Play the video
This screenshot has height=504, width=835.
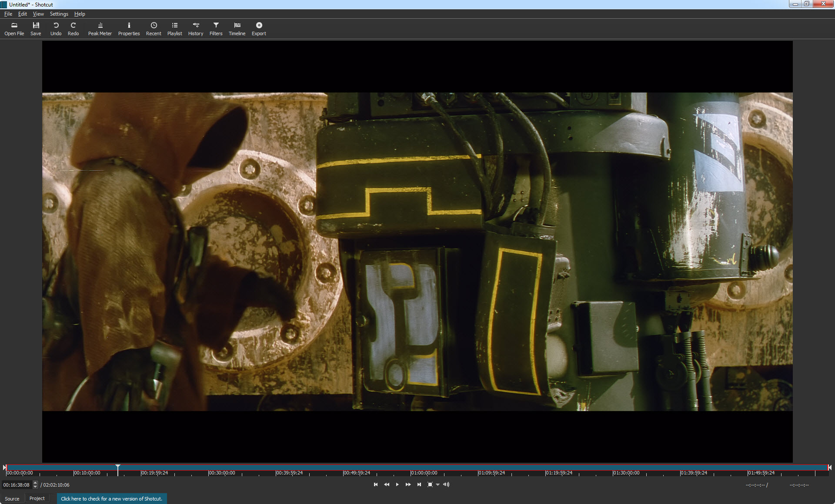(x=397, y=484)
